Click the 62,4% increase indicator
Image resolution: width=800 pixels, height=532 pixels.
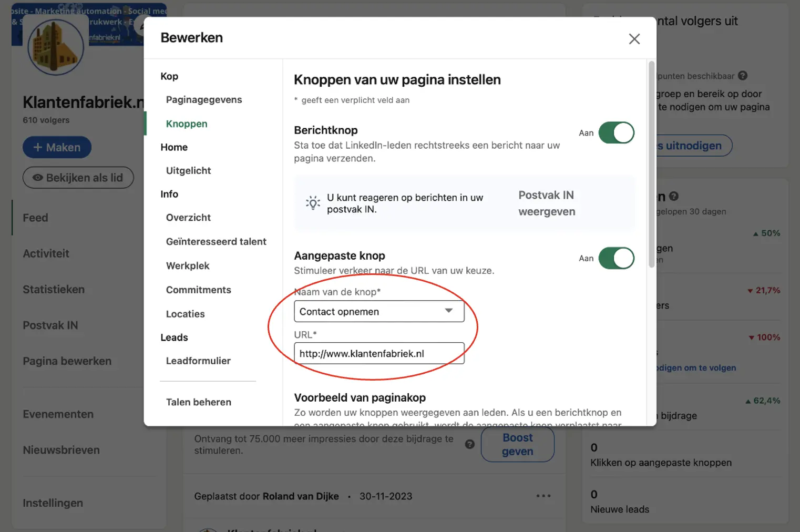click(763, 401)
